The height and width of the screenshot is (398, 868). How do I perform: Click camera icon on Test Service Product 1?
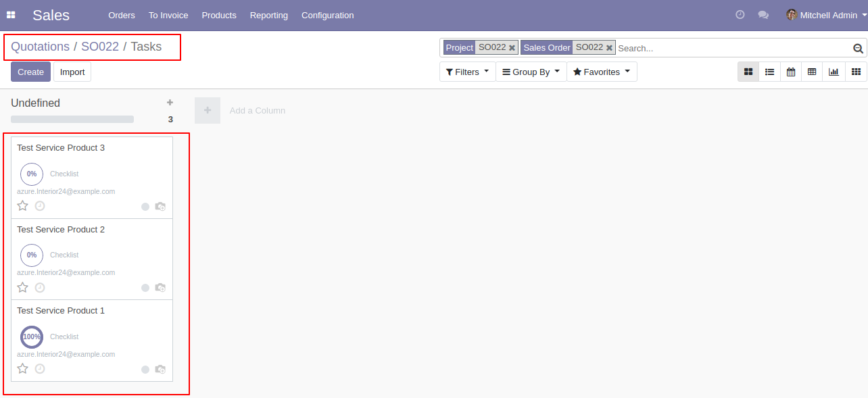(x=160, y=370)
